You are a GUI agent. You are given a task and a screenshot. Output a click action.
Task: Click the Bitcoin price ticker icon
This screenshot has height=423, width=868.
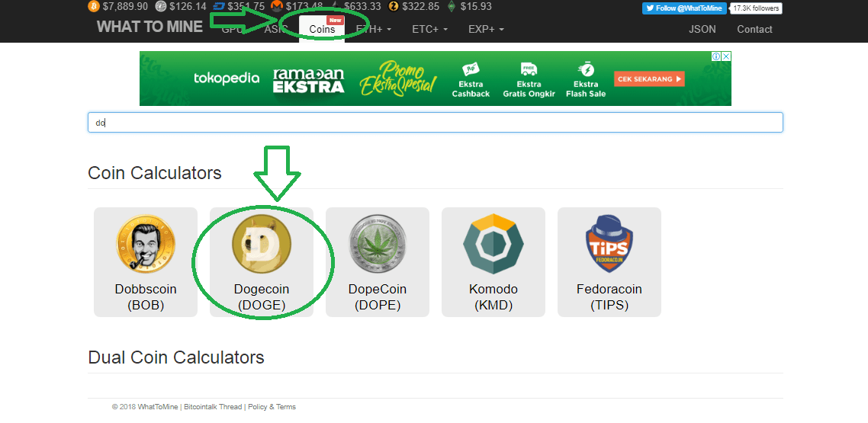(x=94, y=7)
